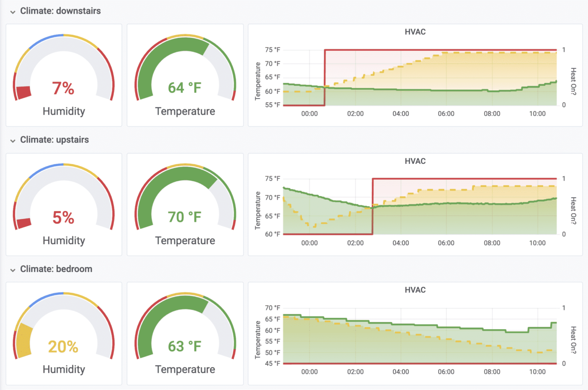
Task: Click the 10:00 label on upstairs HVAC graph
Action: point(537,243)
